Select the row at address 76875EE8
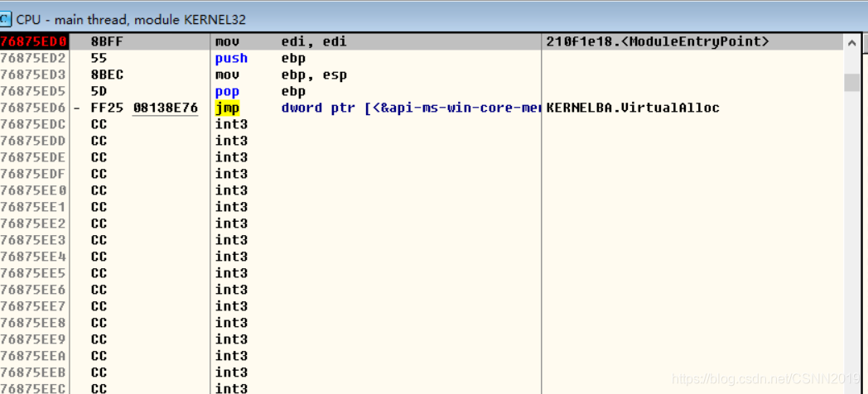 (422, 323)
